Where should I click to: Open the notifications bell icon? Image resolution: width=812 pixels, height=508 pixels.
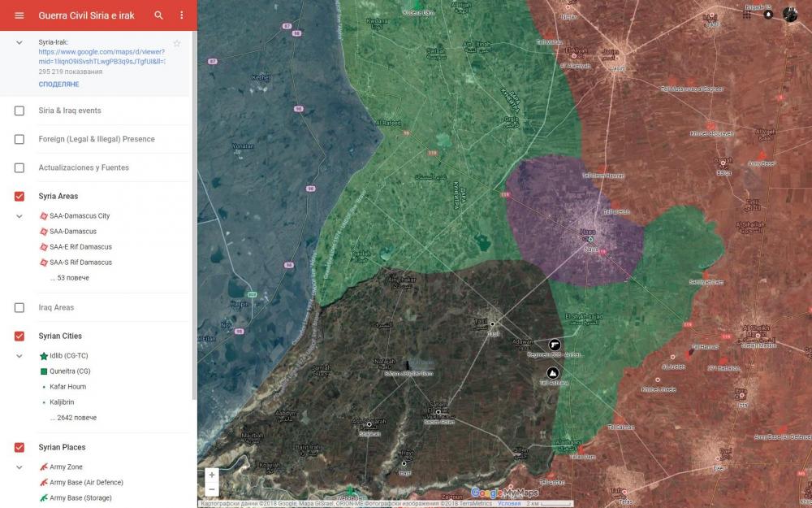click(768, 15)
